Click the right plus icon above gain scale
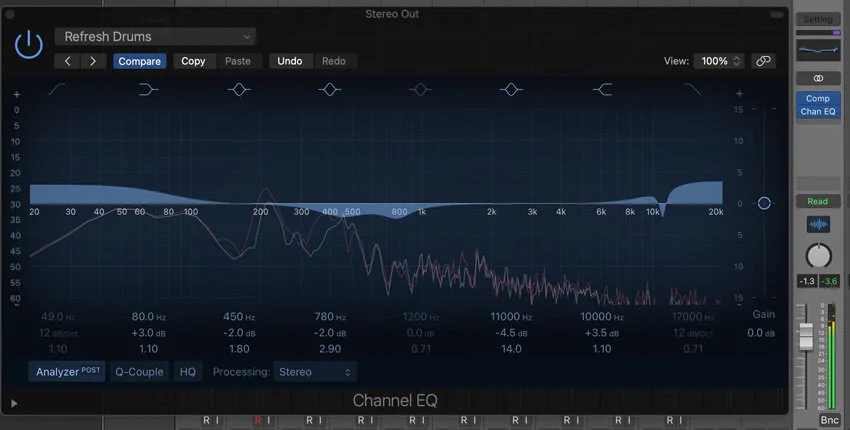Screen dimensions: 850x430 [x=739, y=94]
